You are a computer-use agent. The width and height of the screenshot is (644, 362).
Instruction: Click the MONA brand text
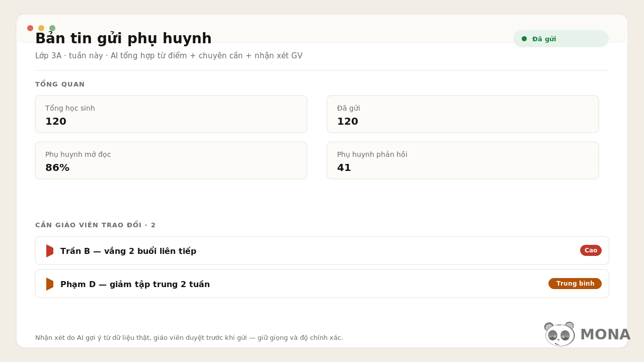tap(605, 334)
